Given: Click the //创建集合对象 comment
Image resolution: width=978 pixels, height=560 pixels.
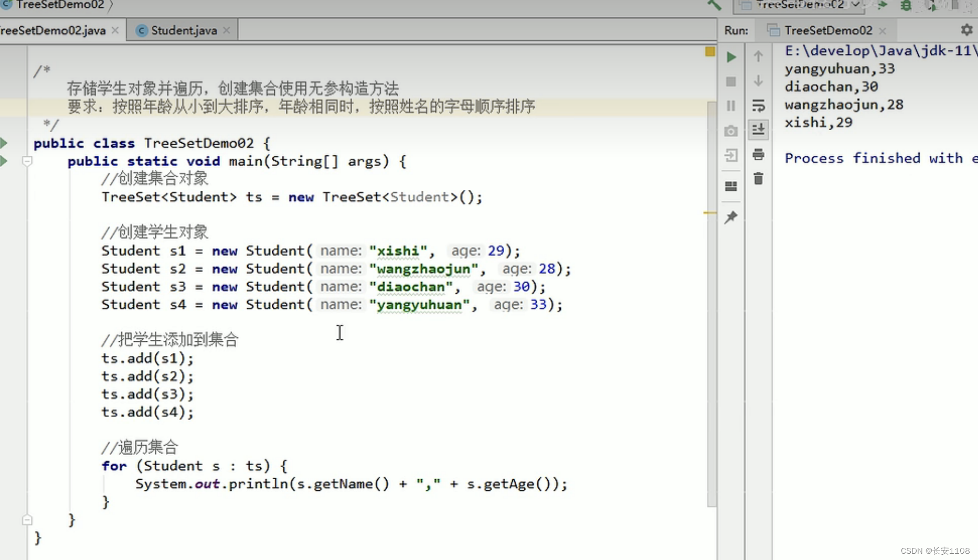Looking at the screenshot, I should pyautogui.click(x=155, y=178).
